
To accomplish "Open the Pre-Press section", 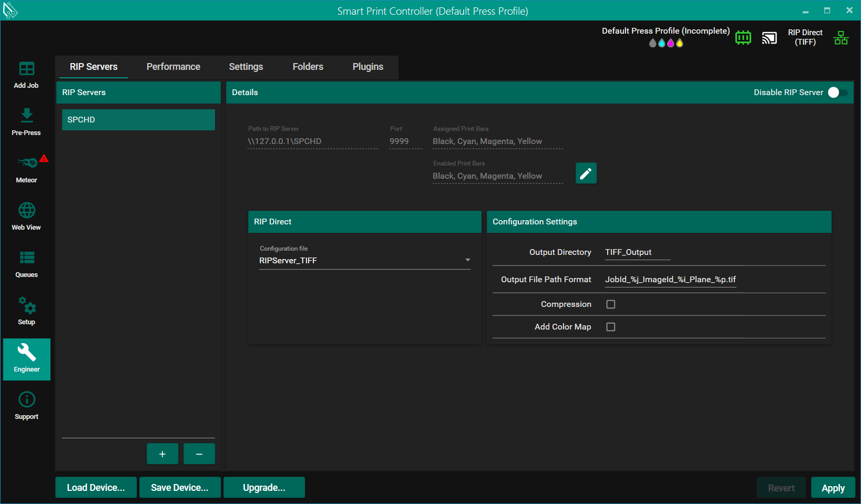I will click(x=26, y=122).
